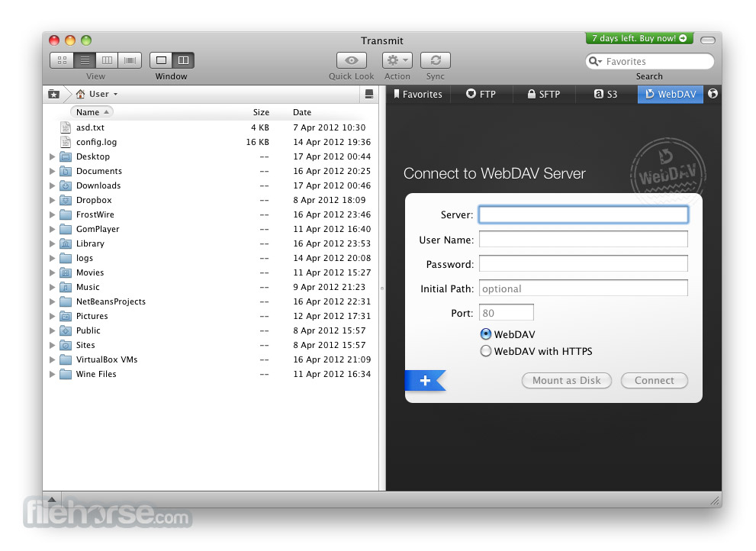Click the pane divider handle
Viewport: 756px width, 551px height.
[x=382, y=288]
